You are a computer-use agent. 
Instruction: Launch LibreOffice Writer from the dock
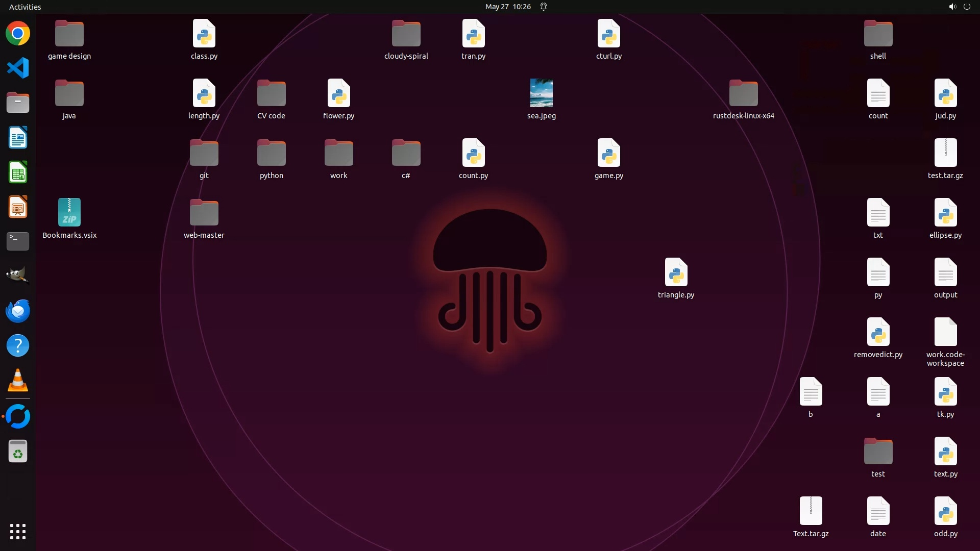(x=18, y=138)
